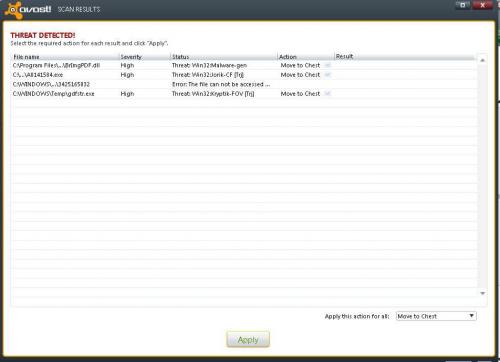Close the Scan Results window

tap(482, 5)
